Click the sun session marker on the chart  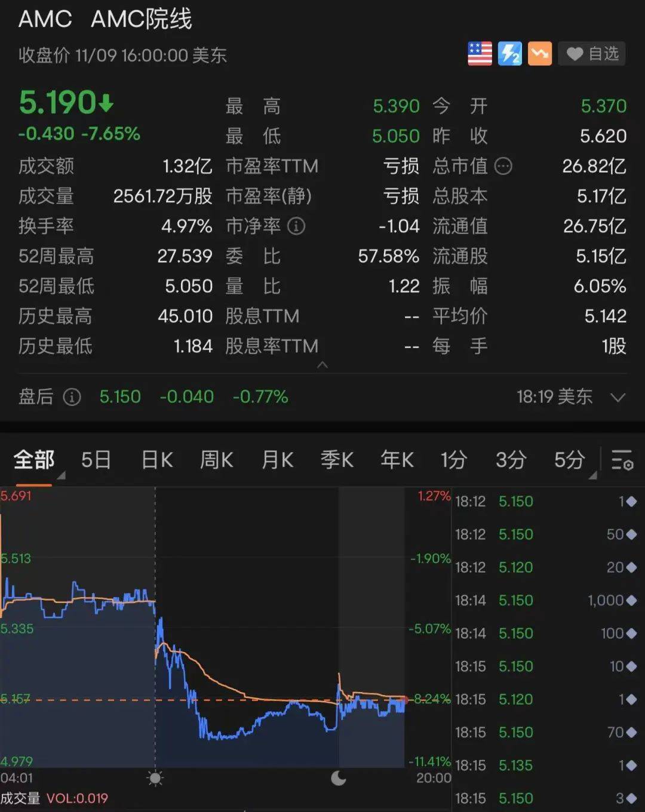(x=155, y=778)
